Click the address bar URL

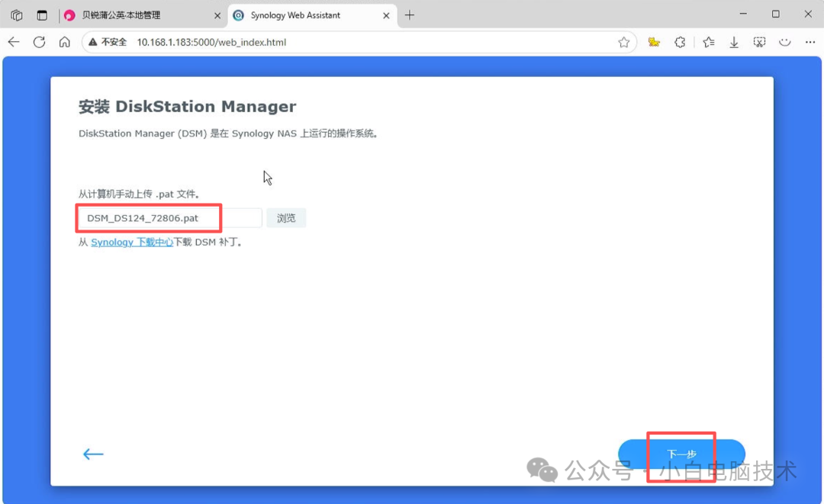pos(211,42)
